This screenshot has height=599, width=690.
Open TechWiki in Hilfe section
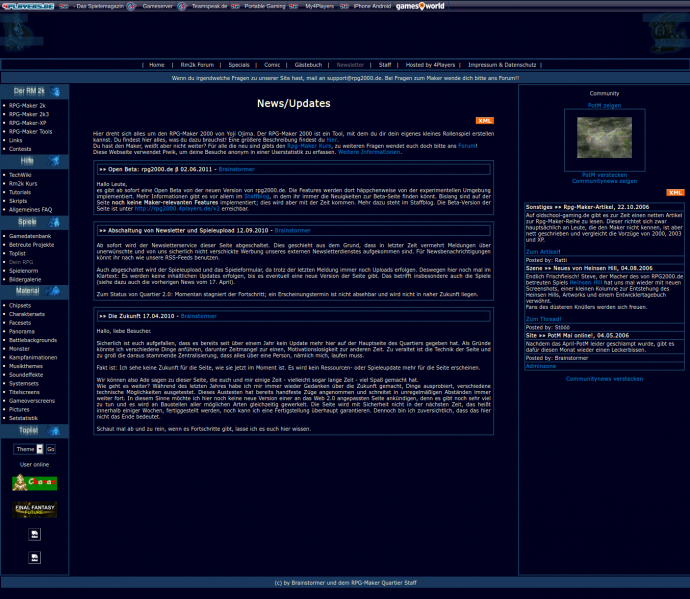pyautogui.click(x=20, y=175)
